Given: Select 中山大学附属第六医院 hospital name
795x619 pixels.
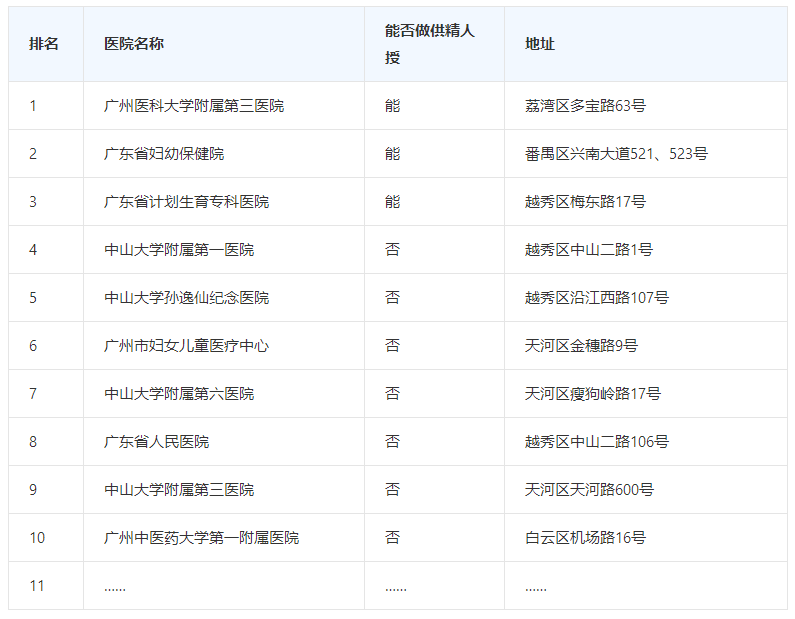Looking at the screenshot, I should tap(179, 394).
